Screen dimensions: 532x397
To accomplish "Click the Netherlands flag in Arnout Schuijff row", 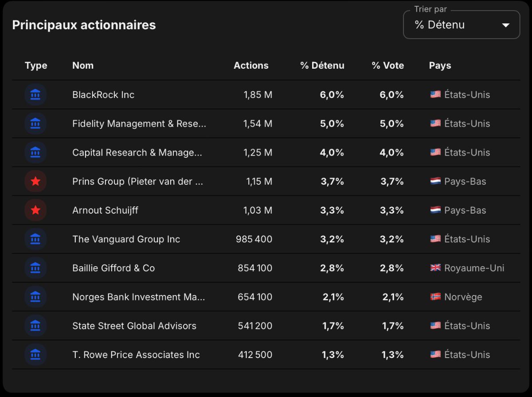I will [435, 210].
